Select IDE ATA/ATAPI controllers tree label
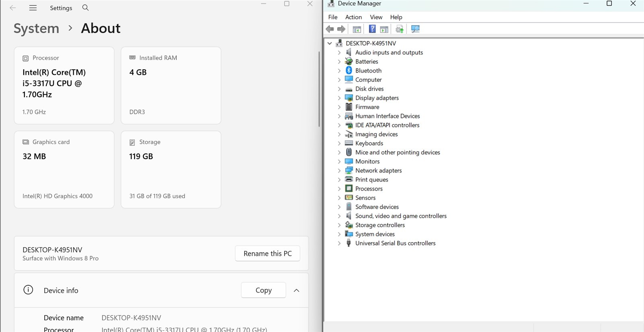Screen dimensions: 644x332 [x=387, y=125]
